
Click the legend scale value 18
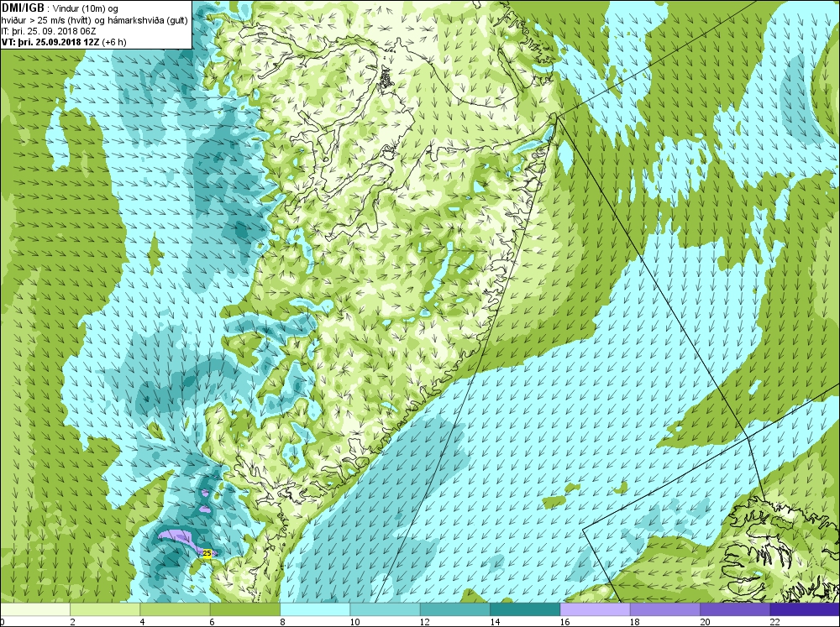[x=634, y=622]
